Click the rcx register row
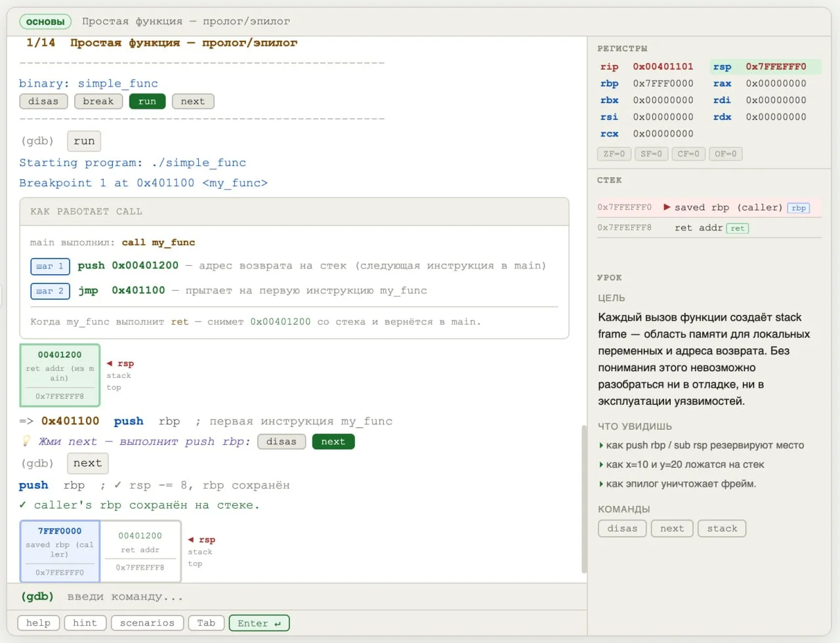Image resolution: width=840 pixels, height=643 pixels. 652,133
